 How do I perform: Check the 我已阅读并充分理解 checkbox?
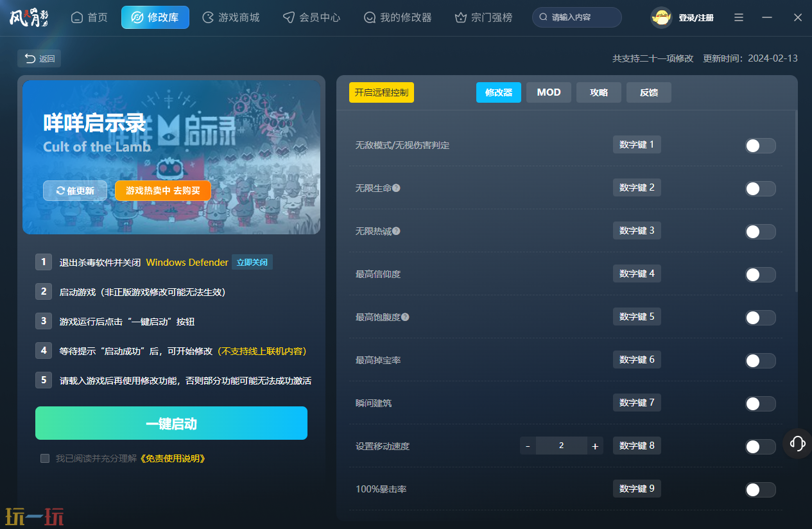[x=45, y=458]
